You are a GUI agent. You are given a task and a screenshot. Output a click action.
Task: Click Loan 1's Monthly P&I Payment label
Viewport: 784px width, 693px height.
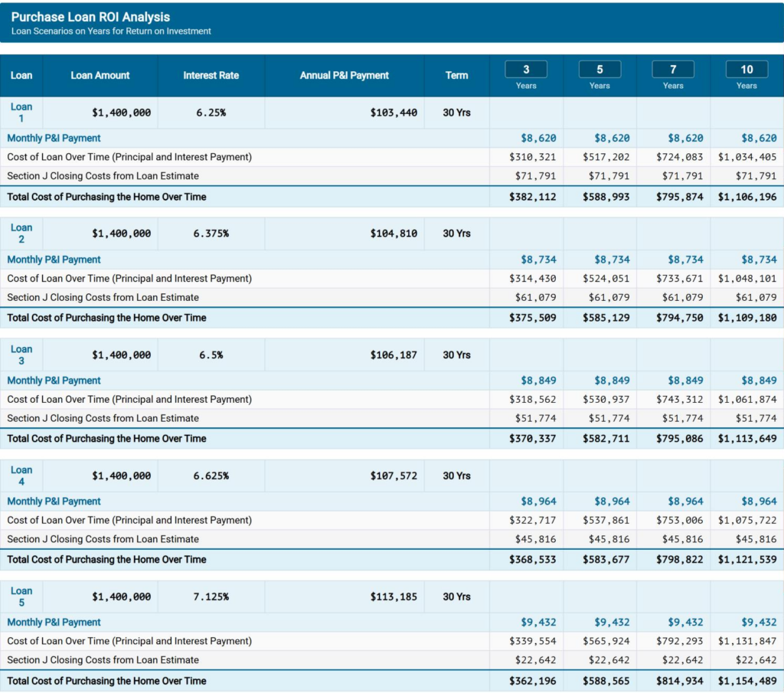[x=54, y=139]
